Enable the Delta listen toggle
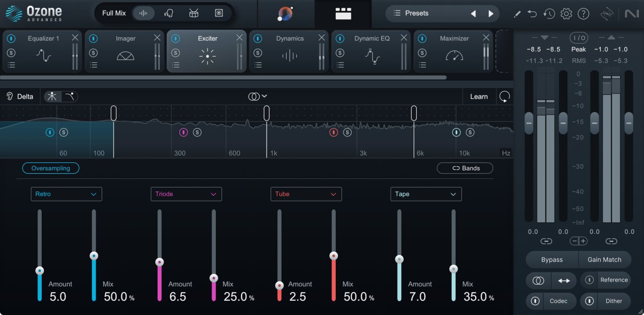The width and height of the screenshot is (644, 315). (x=20, y=96)
